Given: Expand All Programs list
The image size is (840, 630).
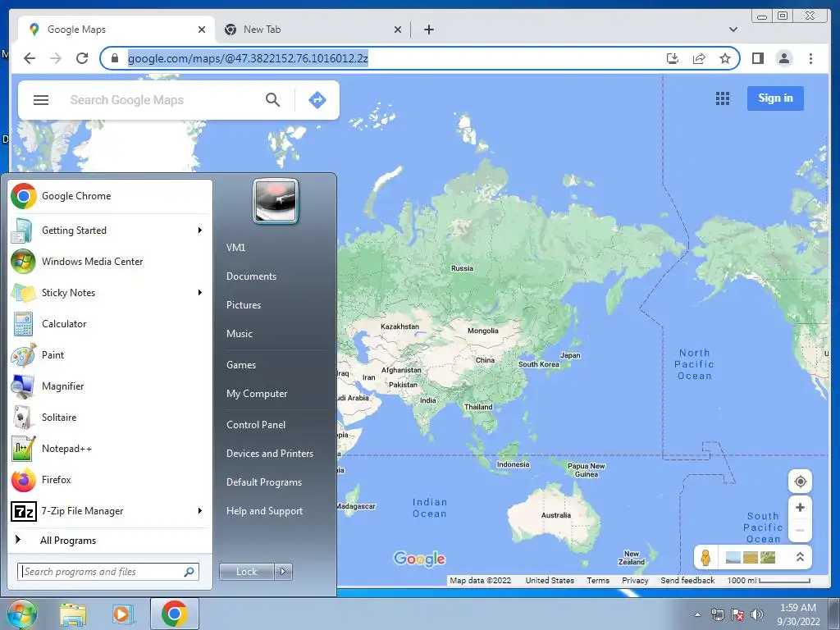Looking at the screenshot, I should point(110,540).
